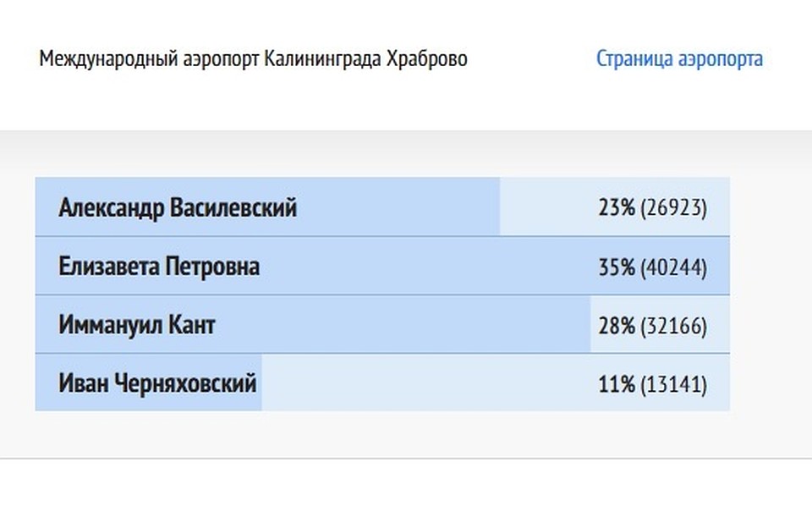812x512 pixels.
Task: Click the empty light part of Василевский's bar
Action: 549,206
